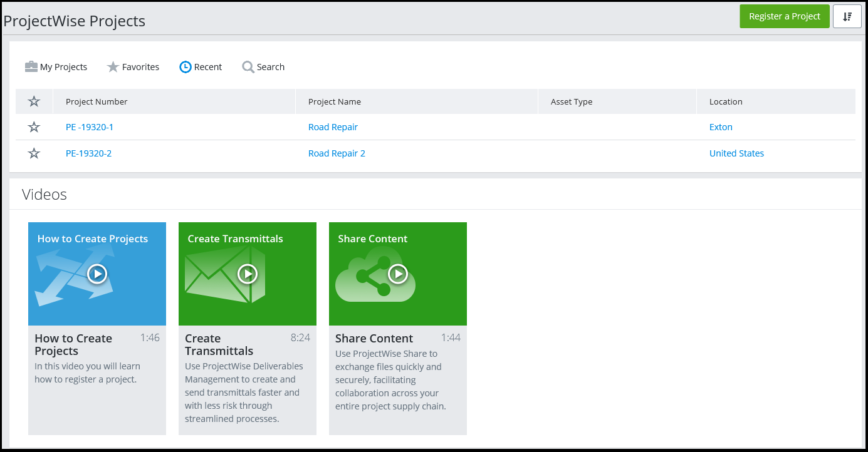Click the sort order icon button
868x452 pixels.
click(x=847, y=17)
